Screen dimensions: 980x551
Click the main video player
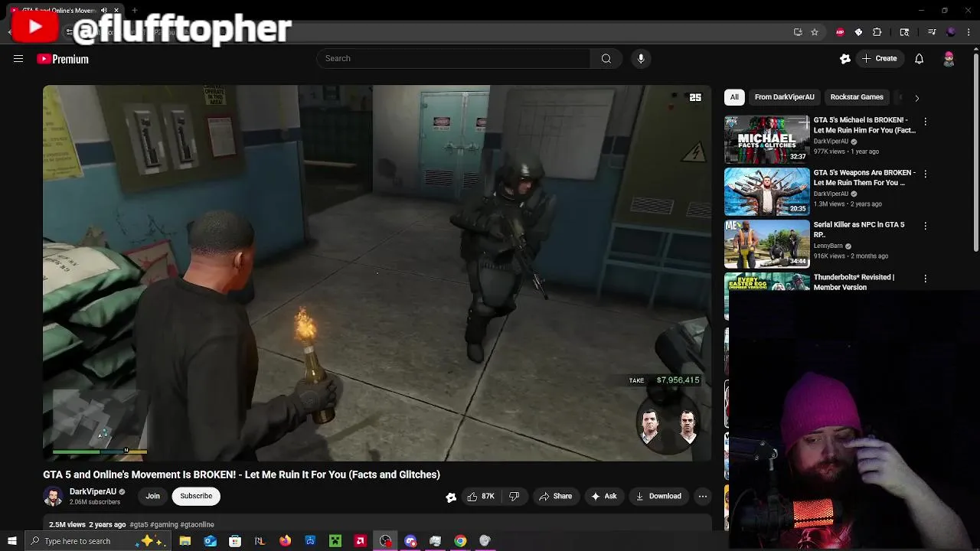coord(377,273)
